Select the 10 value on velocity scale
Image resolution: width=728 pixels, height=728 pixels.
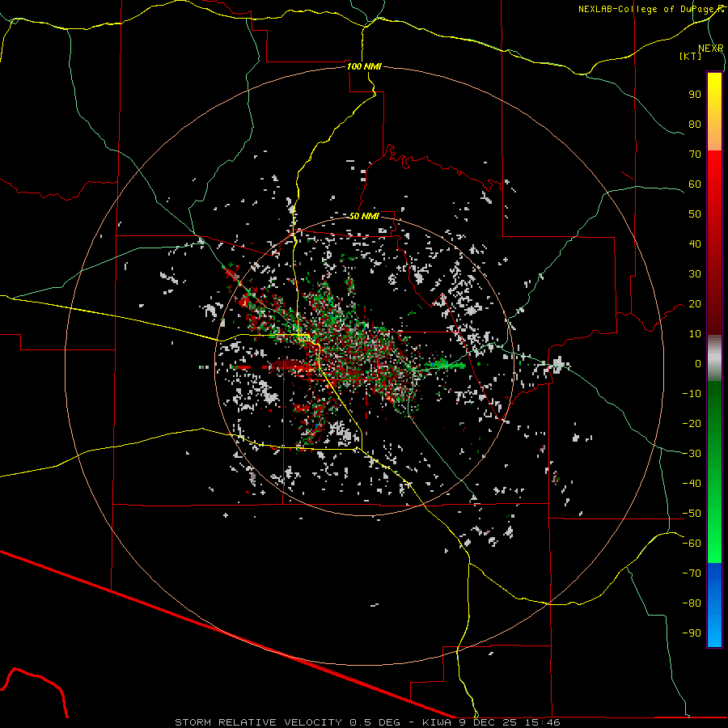pyautogui.click(x=695, y=334)
